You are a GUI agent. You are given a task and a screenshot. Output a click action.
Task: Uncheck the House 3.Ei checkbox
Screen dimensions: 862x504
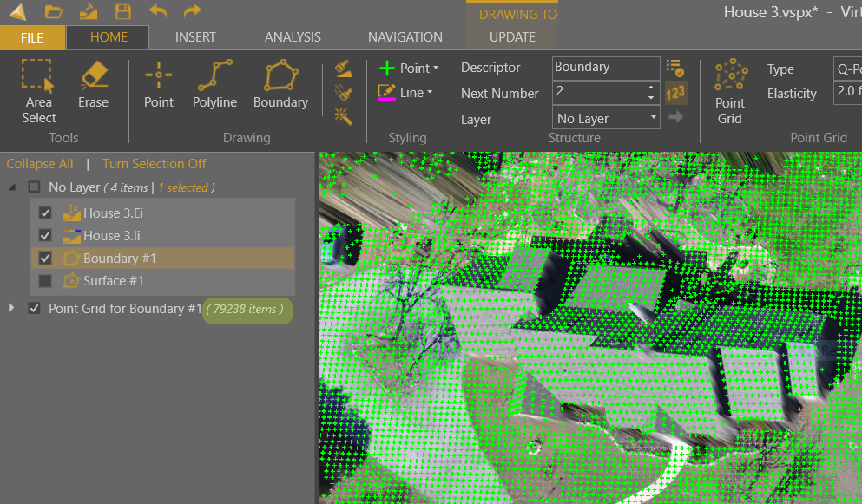point(45,213)
